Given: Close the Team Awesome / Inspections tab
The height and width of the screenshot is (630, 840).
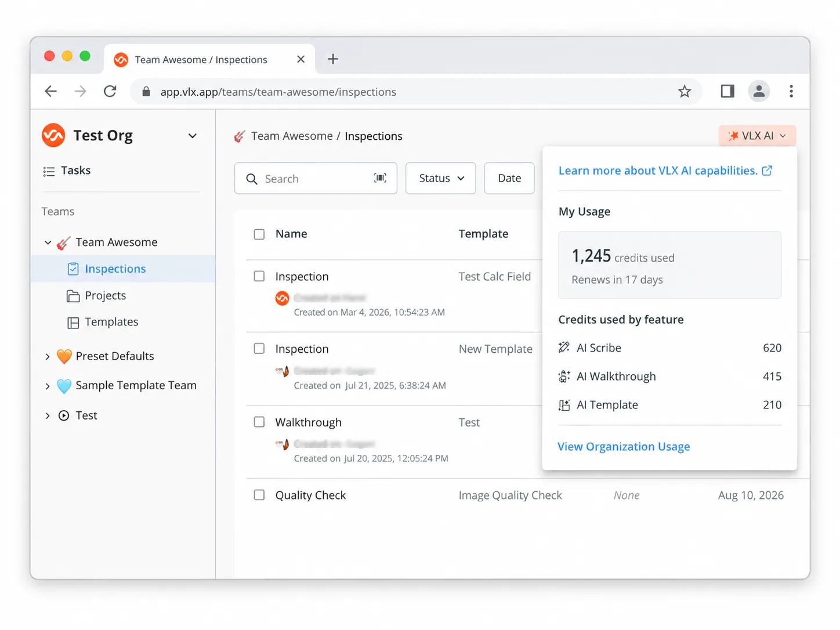Looking at the screenshot, I should 300,59.
